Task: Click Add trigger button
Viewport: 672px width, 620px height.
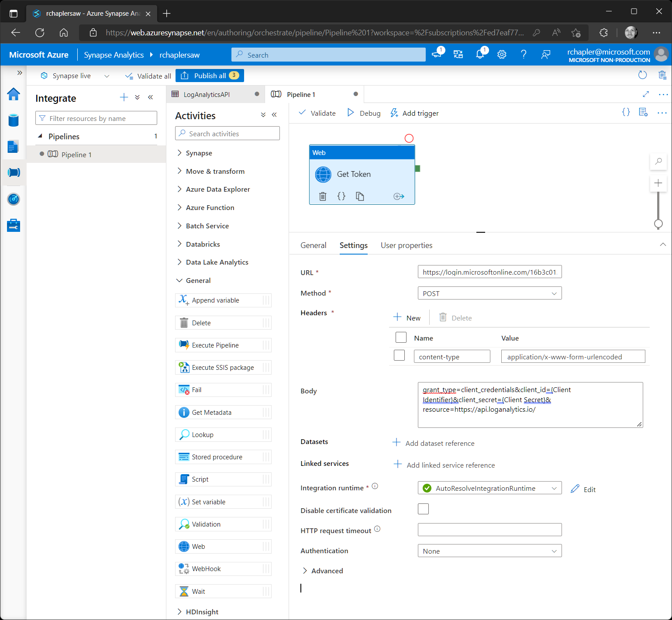Action: (414, 113)
